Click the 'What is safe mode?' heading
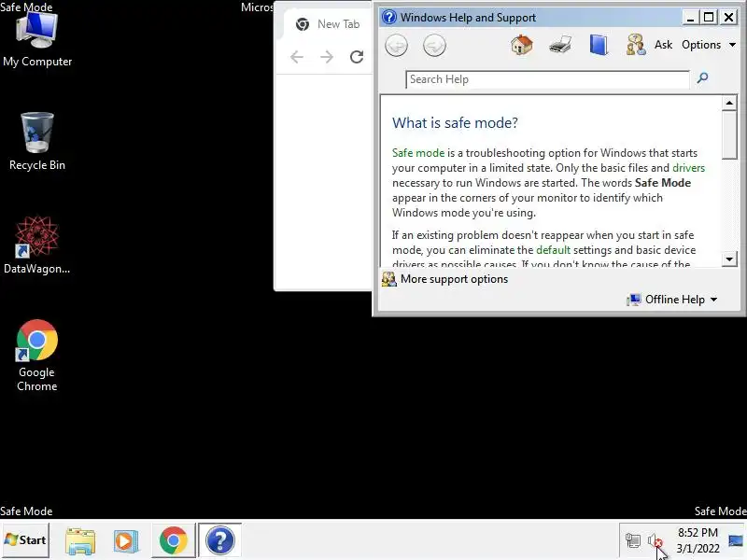The width and height of the screenshot is (747, 560). click(x=455, y=123)
